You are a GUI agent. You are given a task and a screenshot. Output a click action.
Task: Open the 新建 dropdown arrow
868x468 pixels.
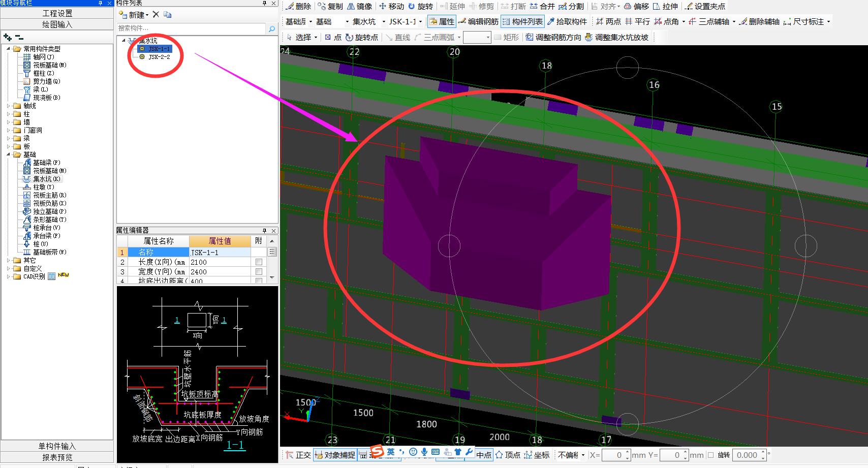[147, 15]
